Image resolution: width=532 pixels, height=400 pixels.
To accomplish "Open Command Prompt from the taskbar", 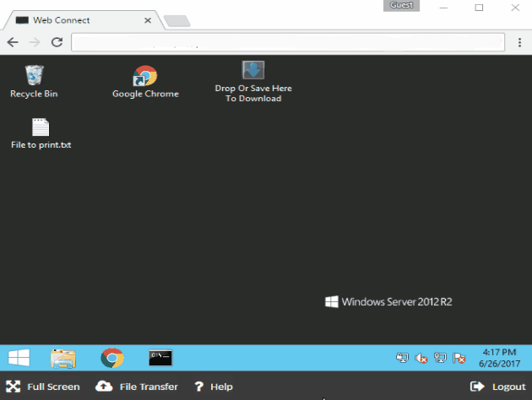I will click(160, 358).
